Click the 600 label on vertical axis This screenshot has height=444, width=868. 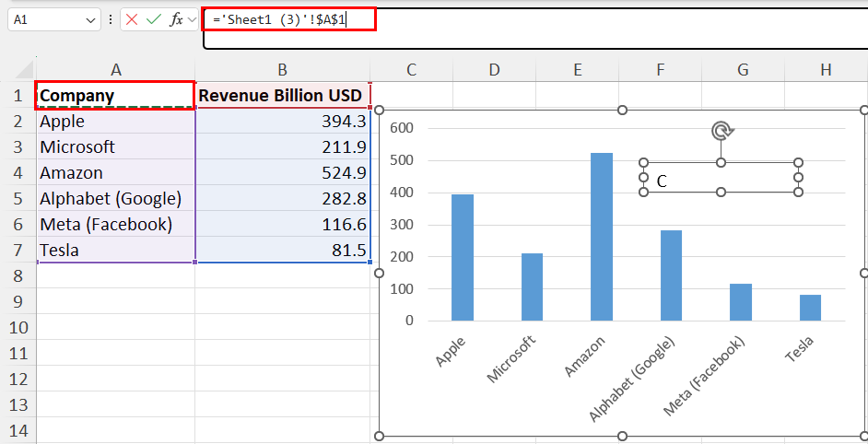(402, 128)
